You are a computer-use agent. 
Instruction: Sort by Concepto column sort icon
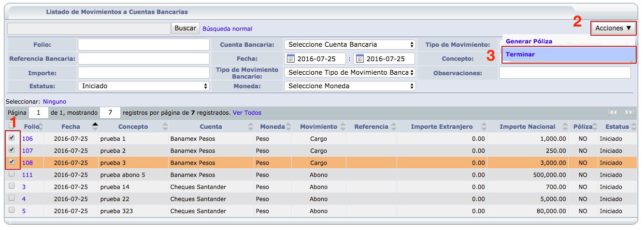(x=165, y=127)
